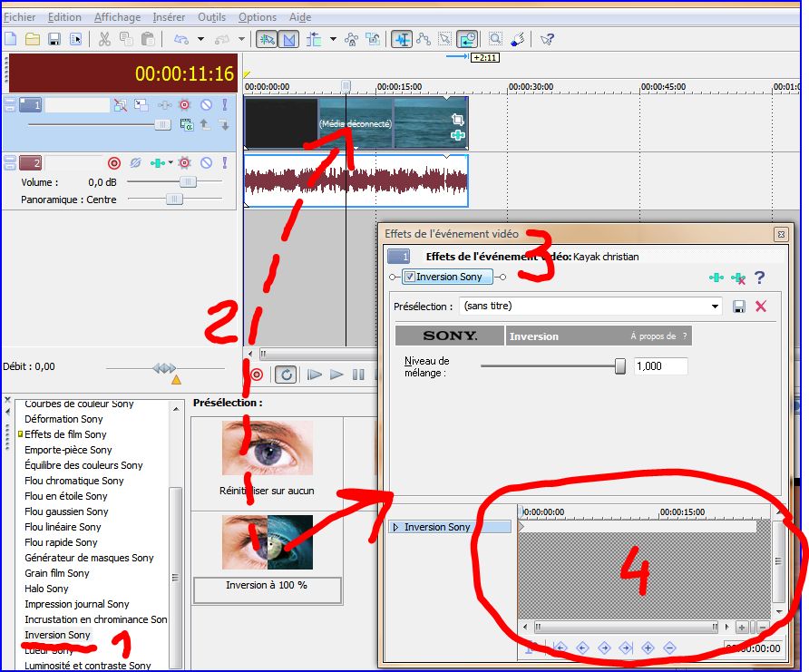Click the What's This help icon
The height and width of the screenshot is (672, 809).
tap(547, 39)
